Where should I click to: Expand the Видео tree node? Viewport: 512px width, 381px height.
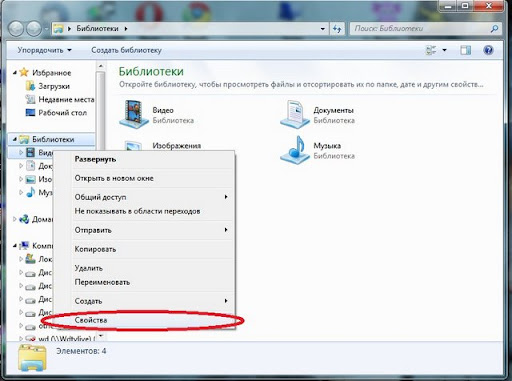click(21, 153)
